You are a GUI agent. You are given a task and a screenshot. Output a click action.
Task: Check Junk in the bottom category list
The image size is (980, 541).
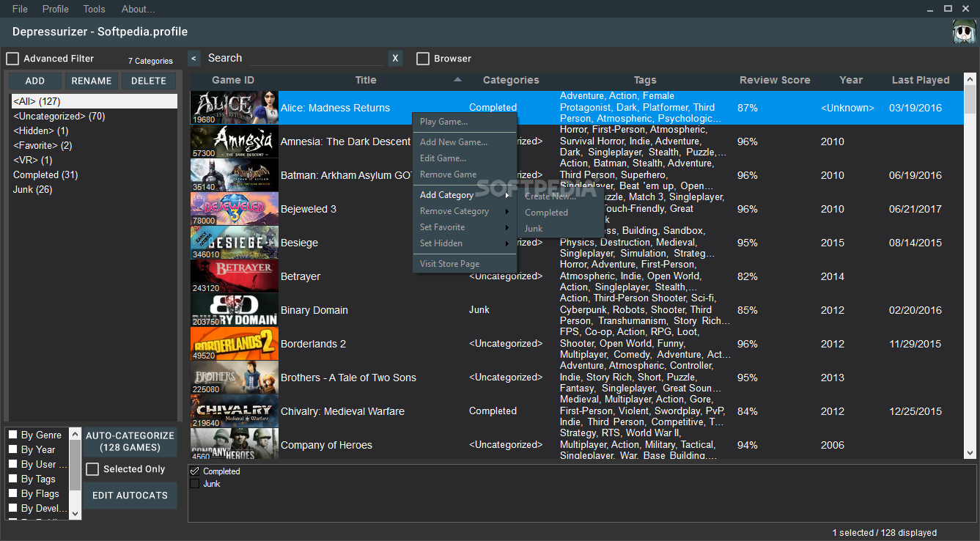194,484
